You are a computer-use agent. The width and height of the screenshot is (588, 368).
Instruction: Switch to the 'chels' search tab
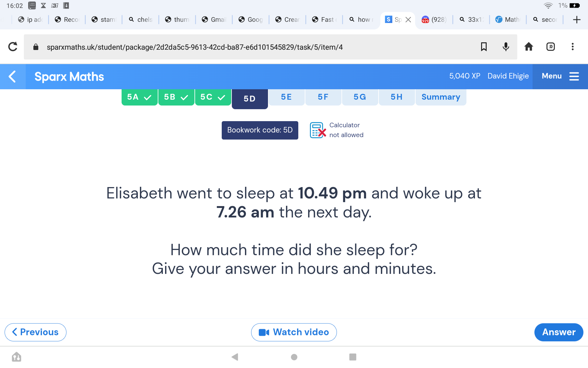(141, 20)
